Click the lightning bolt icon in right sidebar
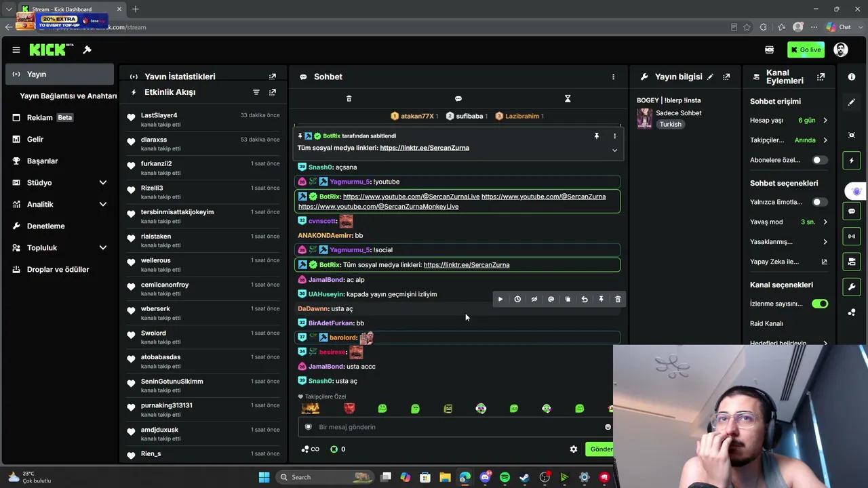 click(x=852, y=161)
